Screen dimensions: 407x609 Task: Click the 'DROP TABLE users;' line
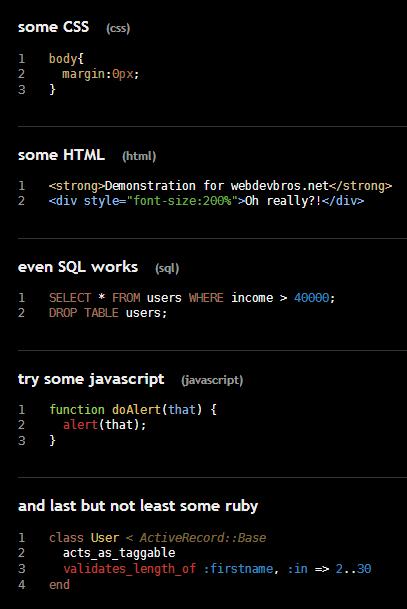[108, 313]
